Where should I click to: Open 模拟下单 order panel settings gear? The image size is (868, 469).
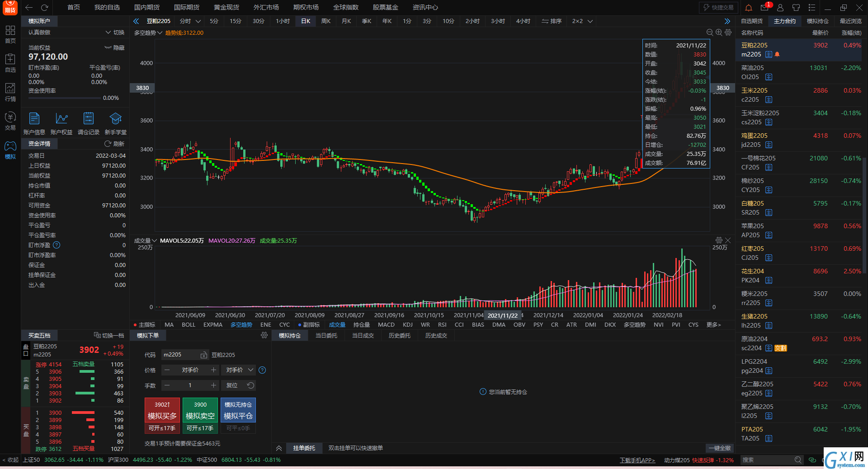tap(264, 335)
